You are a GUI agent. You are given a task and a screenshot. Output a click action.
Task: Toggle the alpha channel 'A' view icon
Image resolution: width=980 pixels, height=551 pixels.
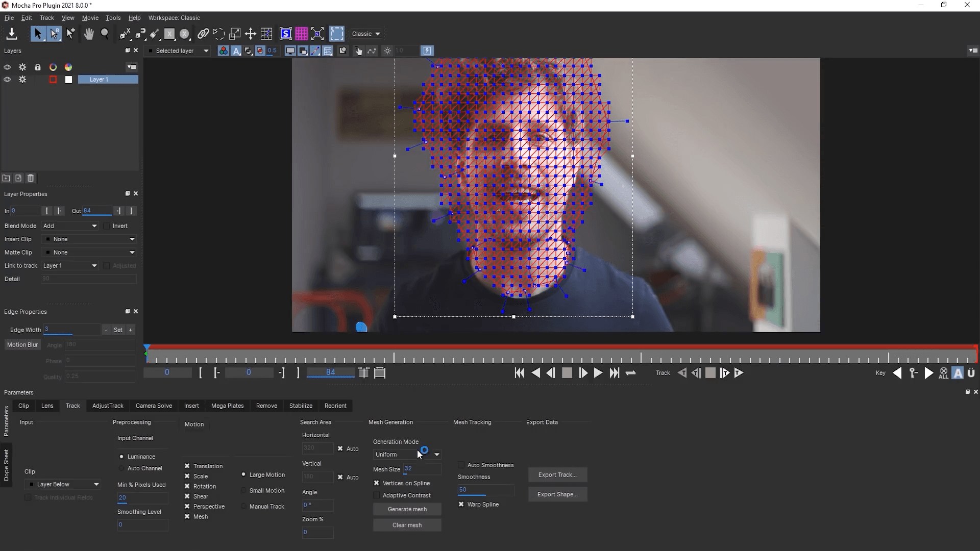pyautogui.click(x=236, y=51)
